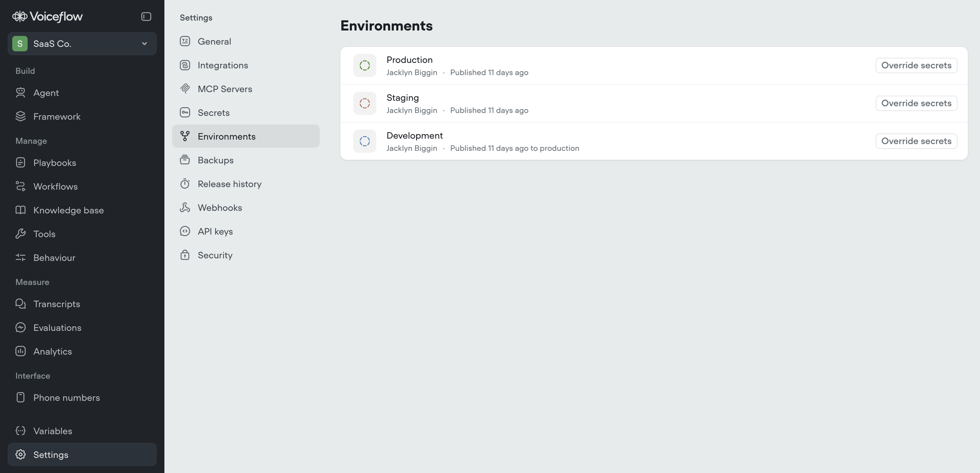Image resolution: width=980 pixels, height=473 pixels.
Task: Open Release history settings
Action: click(x=229, y=184)
